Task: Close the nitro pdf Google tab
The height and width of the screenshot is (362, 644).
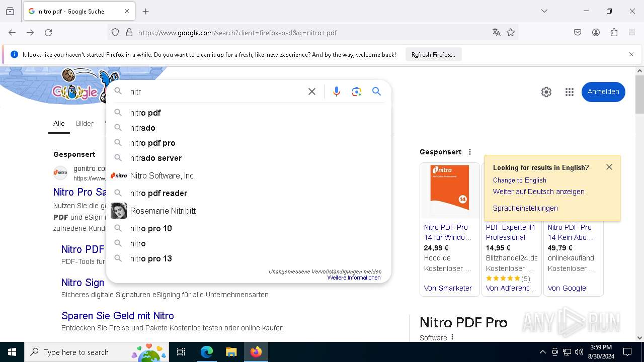Action: [127, 11]
